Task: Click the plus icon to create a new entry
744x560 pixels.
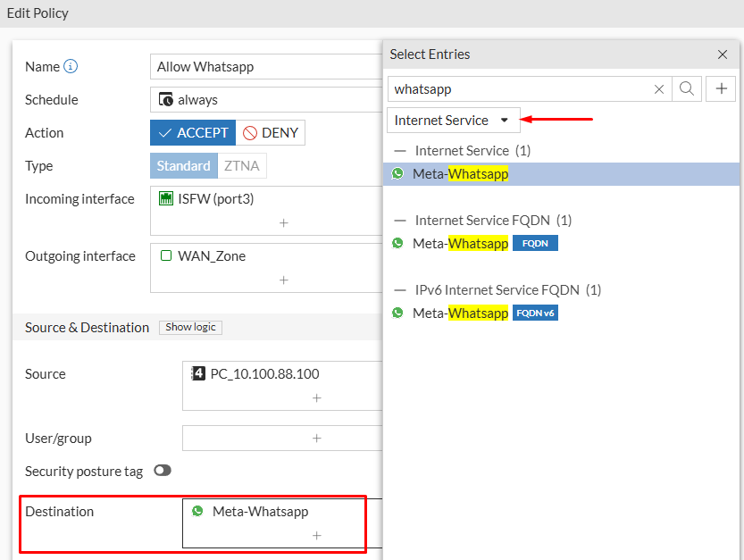Action: pos(721,88)
